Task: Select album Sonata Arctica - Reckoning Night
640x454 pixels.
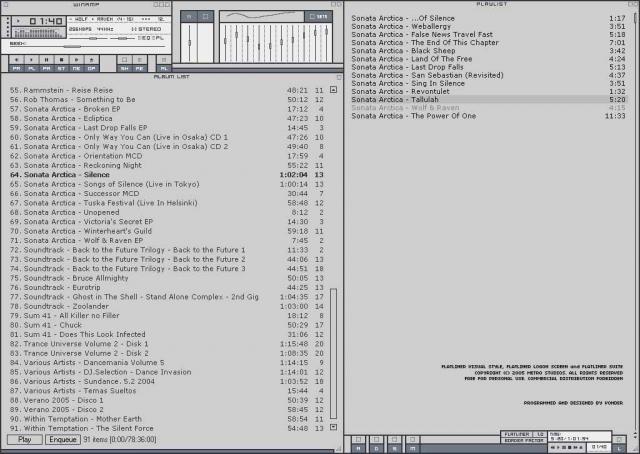Action: (167, 165)
